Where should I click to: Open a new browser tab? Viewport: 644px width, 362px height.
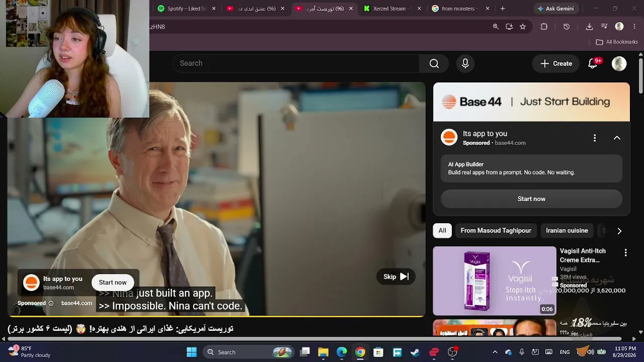point(503,9)
